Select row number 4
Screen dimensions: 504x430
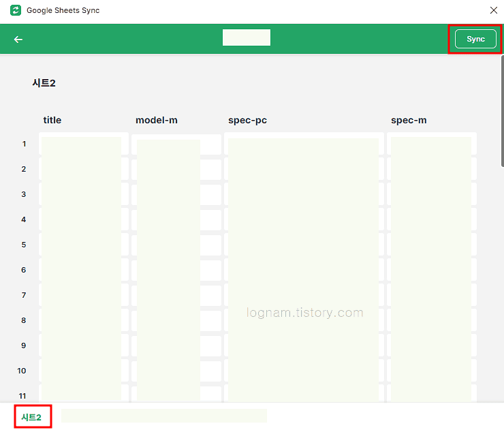24,219
